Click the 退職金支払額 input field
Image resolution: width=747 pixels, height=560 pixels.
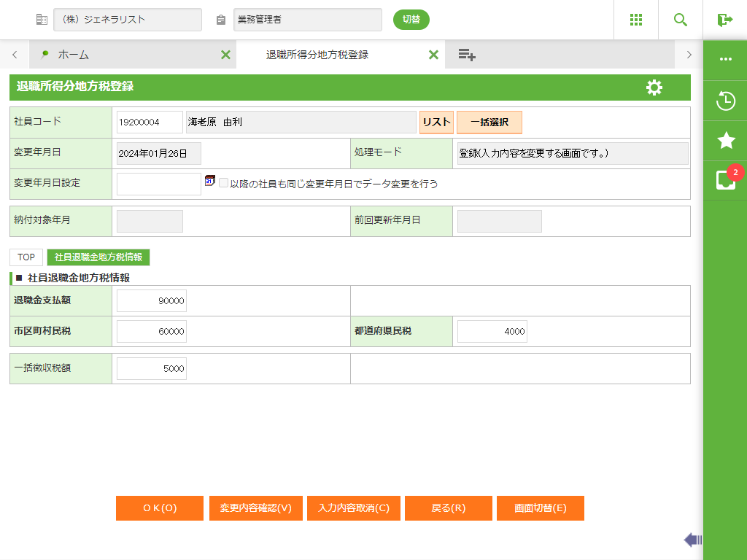point(152,300)
